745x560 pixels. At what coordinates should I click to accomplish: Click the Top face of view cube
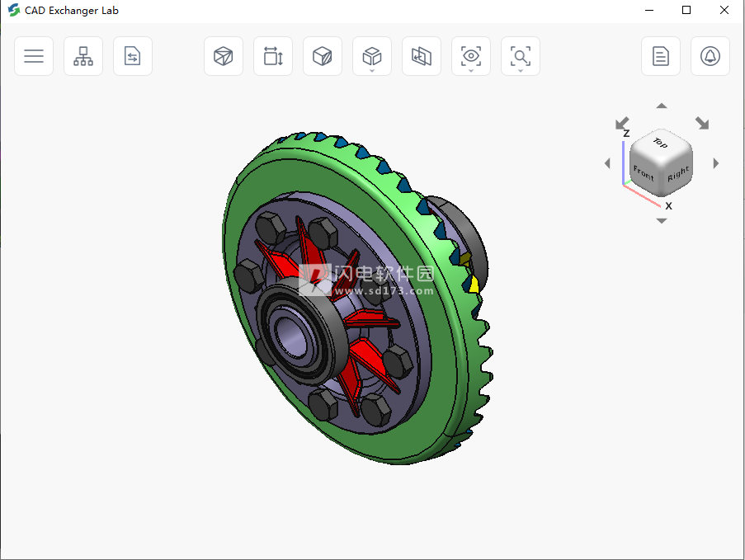661,144
